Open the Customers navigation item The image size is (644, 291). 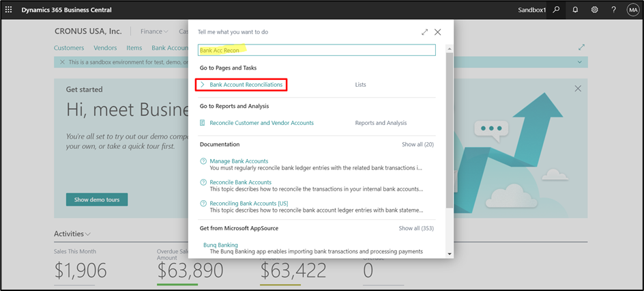pyautogui.click(x=69, y=48)
